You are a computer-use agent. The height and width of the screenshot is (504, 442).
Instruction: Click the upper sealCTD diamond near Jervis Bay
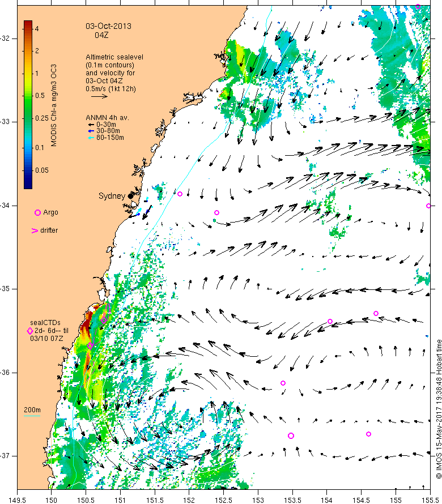[x=104, y=320]
